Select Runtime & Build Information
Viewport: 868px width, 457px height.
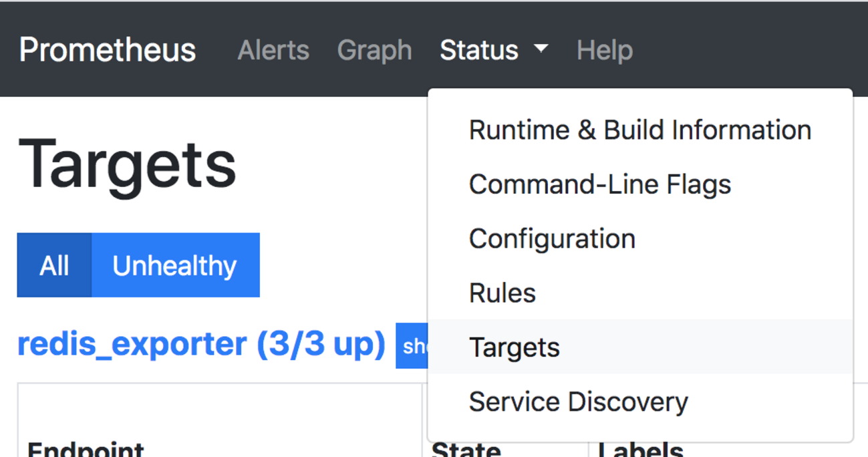[639, 130]
